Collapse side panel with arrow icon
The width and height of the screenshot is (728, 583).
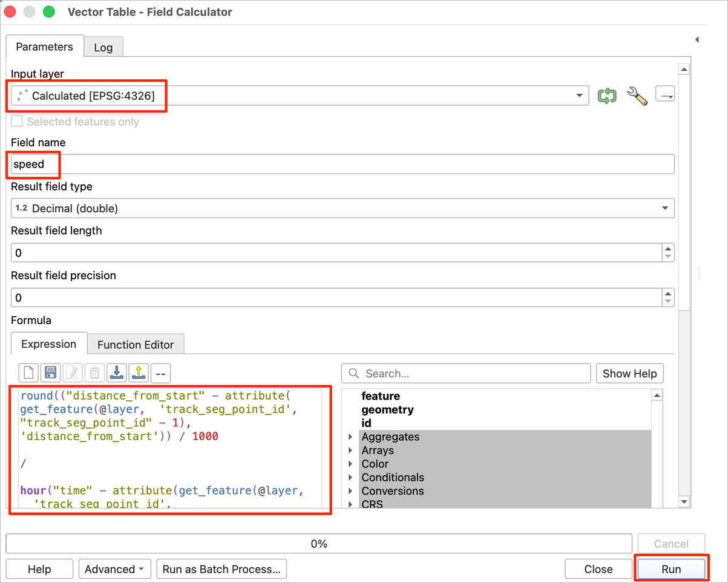[x=697, y=40]
